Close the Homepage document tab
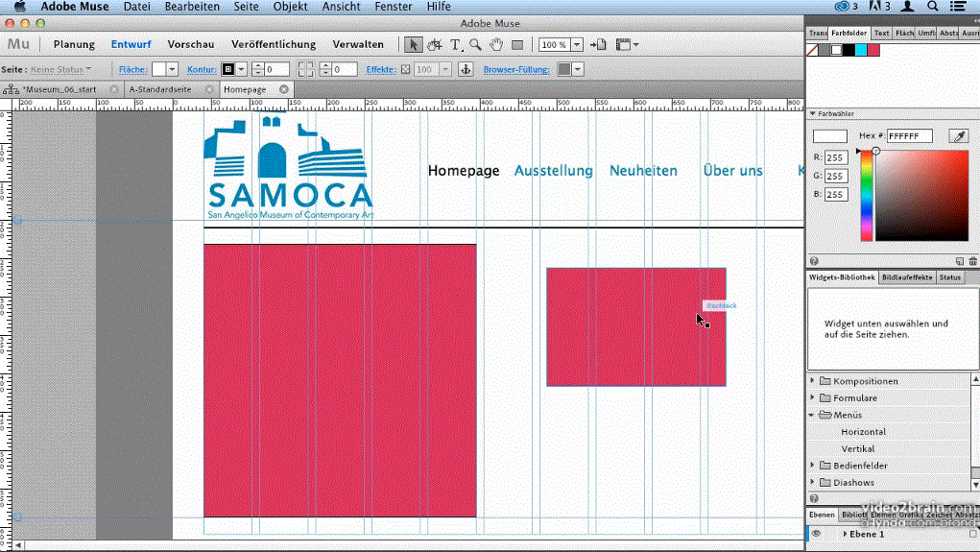980x552 pixels. point(284,89)
